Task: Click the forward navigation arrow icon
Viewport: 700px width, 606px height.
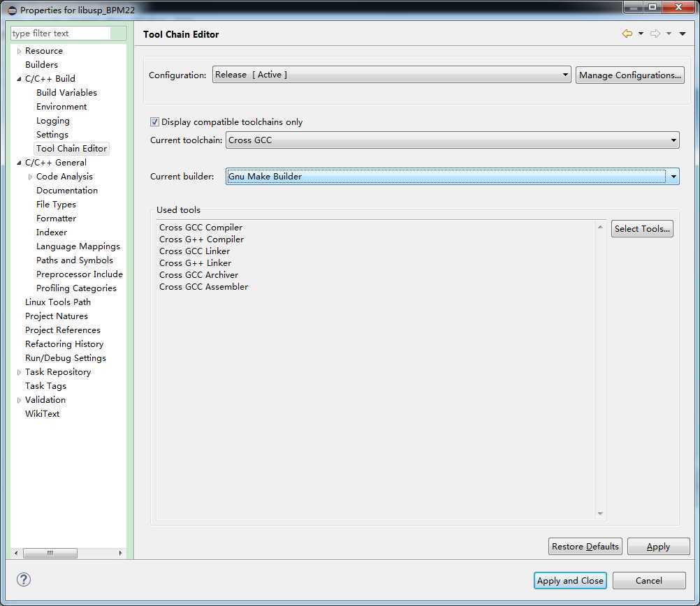Action: pyautogui.click(x=655, y=34)
